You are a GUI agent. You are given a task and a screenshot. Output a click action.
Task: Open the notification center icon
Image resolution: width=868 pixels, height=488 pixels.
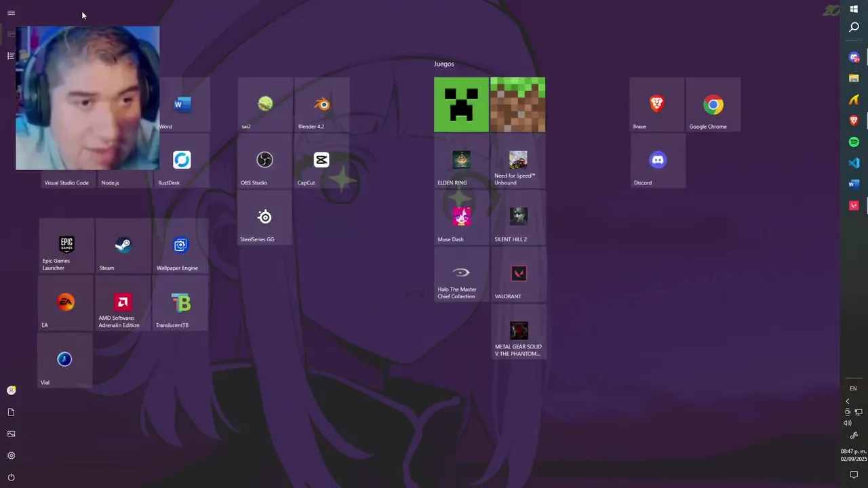854,475
